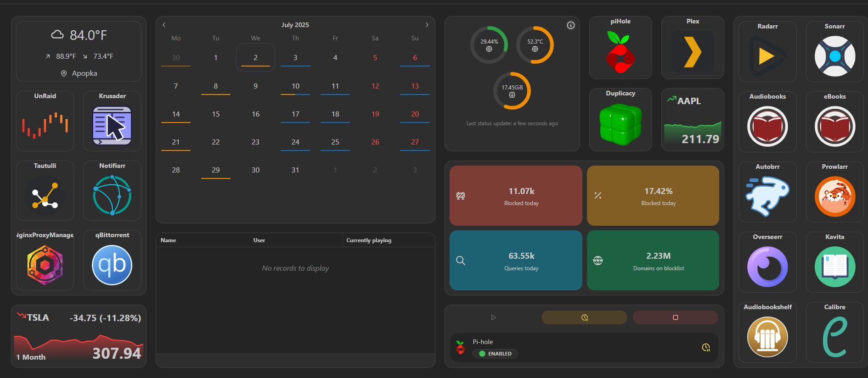The width and height of the screenshot is (868, 378).
Task: Sort table by User column
Action: (259, 240)
